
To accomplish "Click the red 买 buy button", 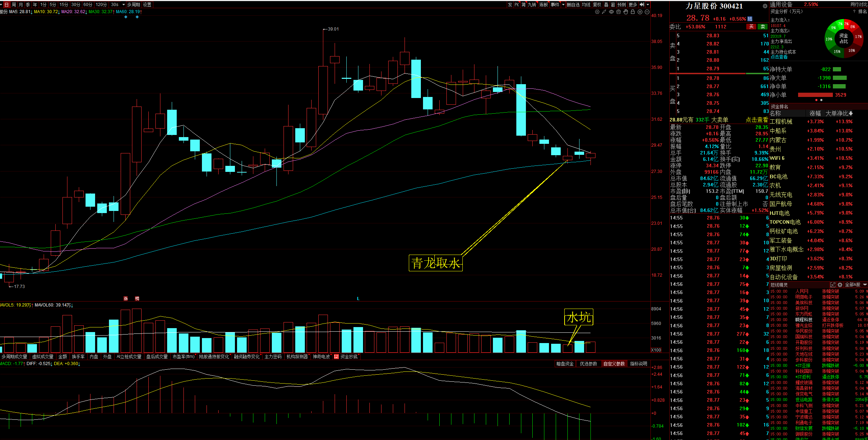I will click(751, 27).
